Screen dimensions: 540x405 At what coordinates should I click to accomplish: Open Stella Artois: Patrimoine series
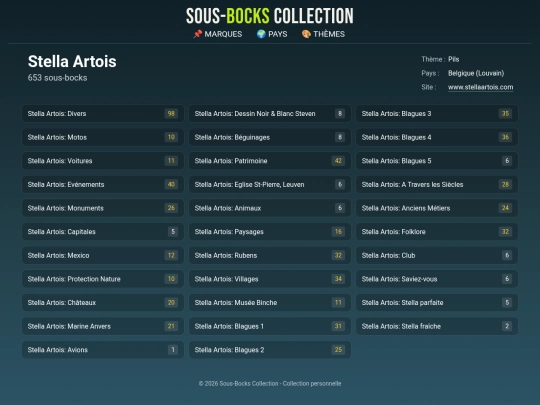pos(270,161)
